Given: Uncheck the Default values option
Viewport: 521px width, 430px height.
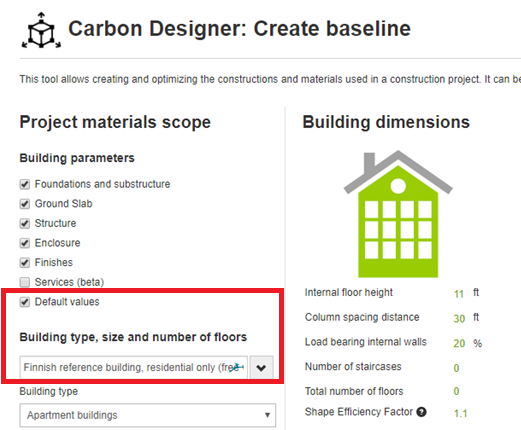Looking at the screenshot, I should (x=25, y=302).
